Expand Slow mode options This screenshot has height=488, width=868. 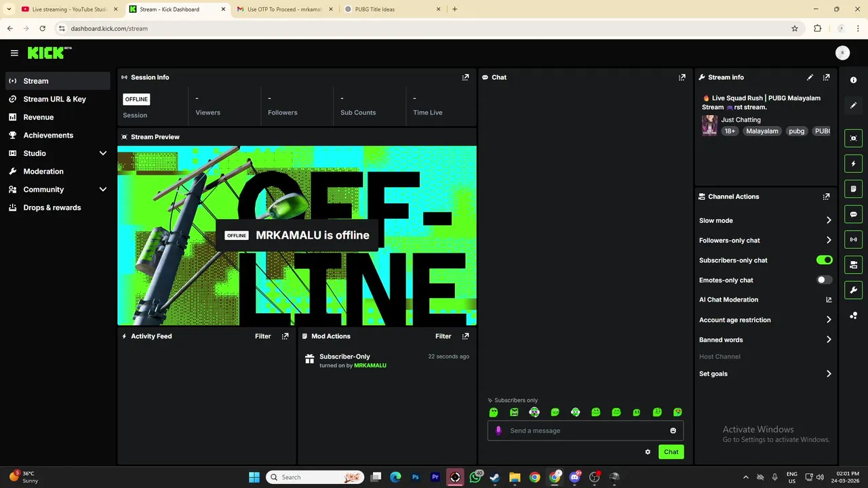829,220
